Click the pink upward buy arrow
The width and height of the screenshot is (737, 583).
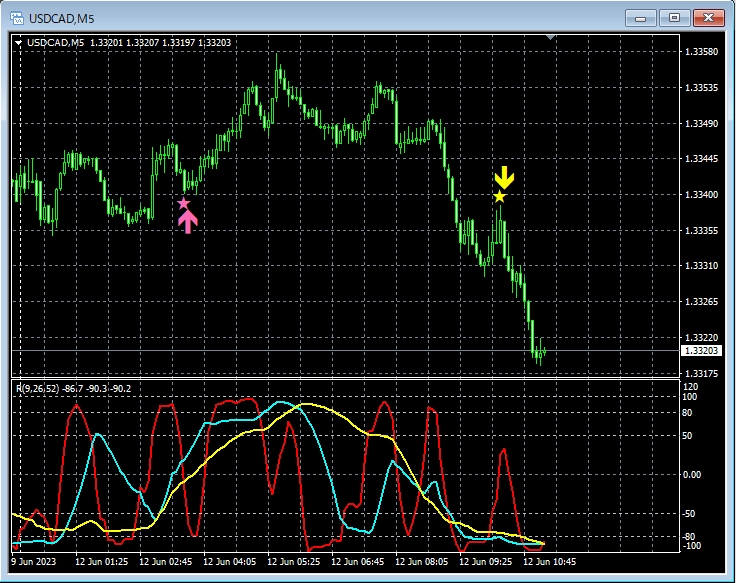[188, 222]
